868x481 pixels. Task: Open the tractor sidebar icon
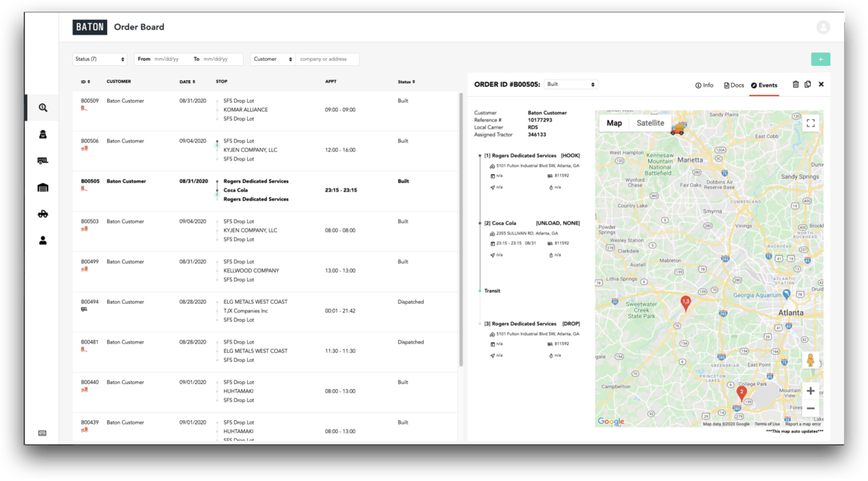point(43,214)
